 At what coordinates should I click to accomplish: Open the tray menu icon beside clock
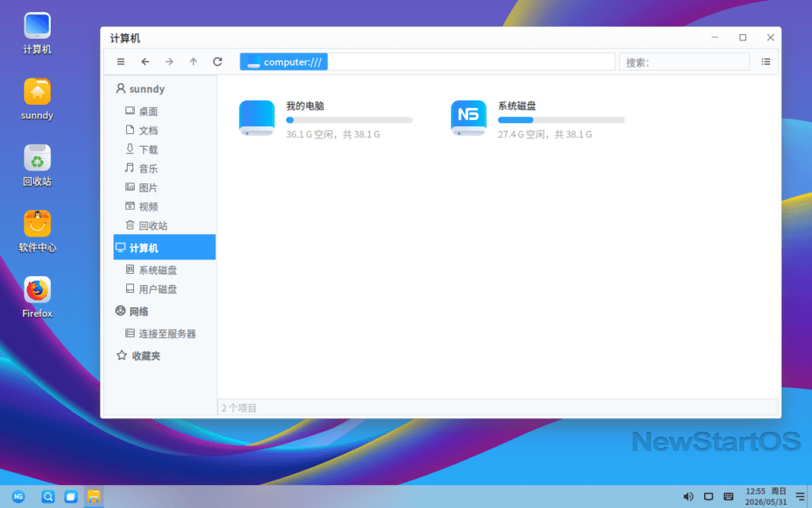coord(800,497)
